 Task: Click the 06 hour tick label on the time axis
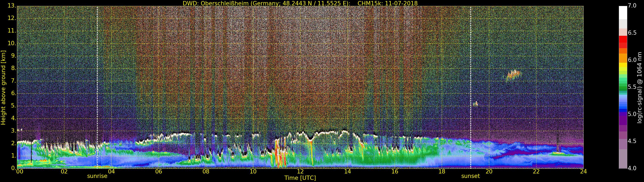coord(158,172)
